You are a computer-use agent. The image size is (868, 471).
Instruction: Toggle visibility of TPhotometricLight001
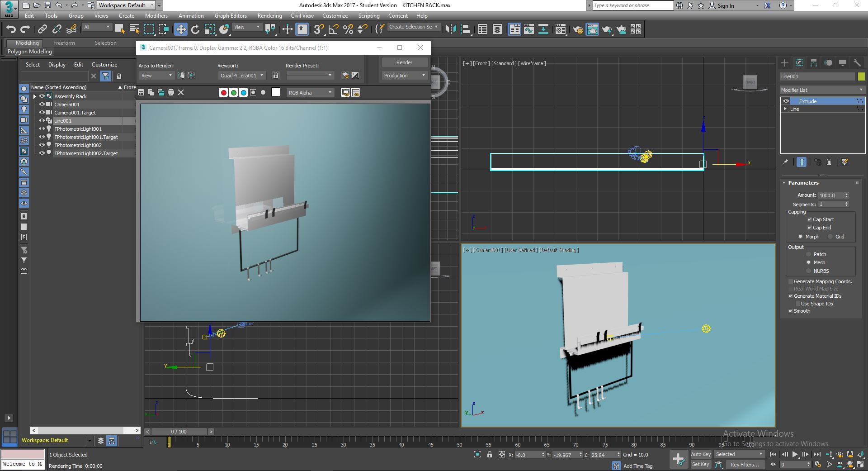click(42, 129)
